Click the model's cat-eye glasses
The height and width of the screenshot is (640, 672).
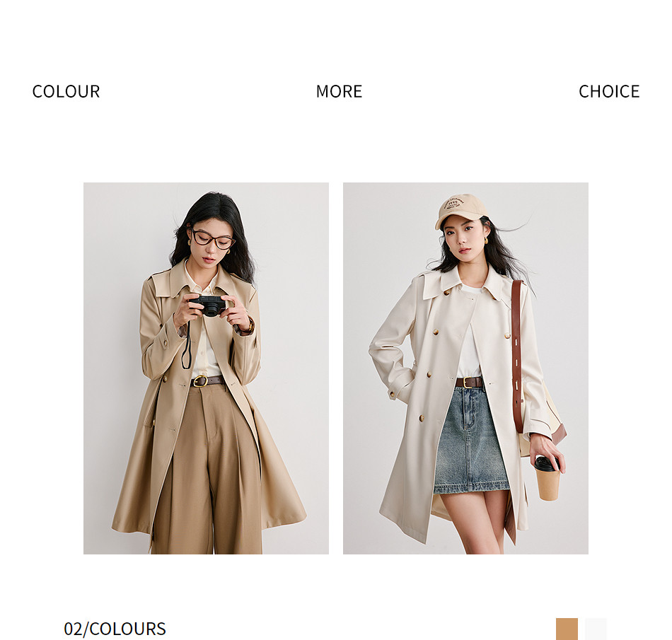(213, 239)
